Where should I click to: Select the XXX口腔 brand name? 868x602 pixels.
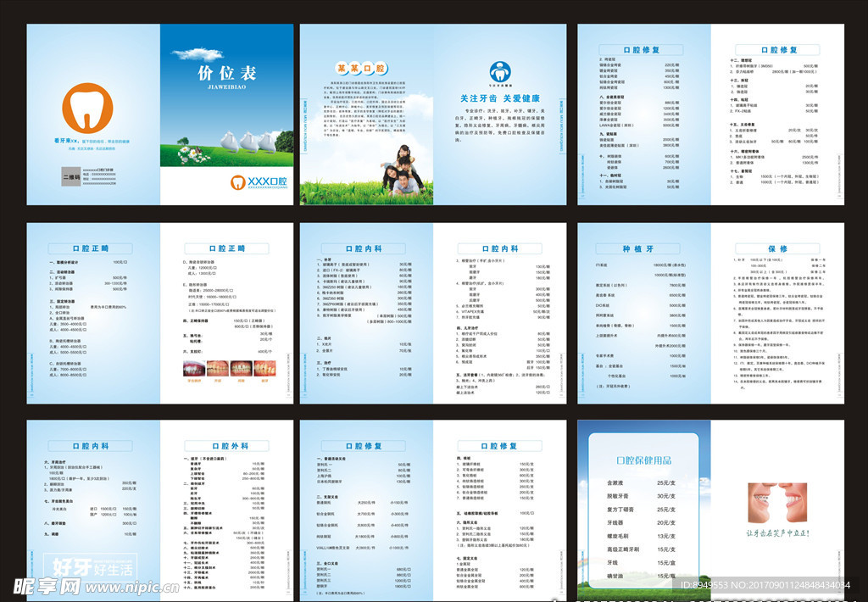pyautogui.click(x=267, y=181)
